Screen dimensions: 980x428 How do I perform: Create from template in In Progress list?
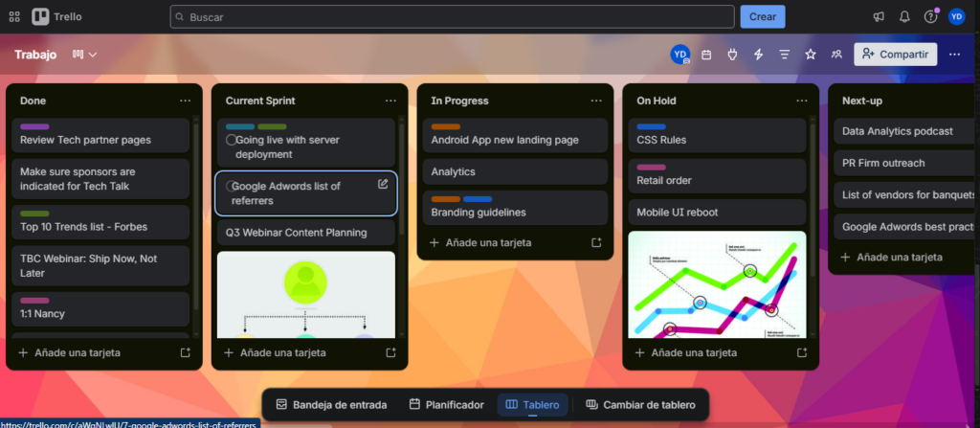pyautogui.click(x=596, y=242)
